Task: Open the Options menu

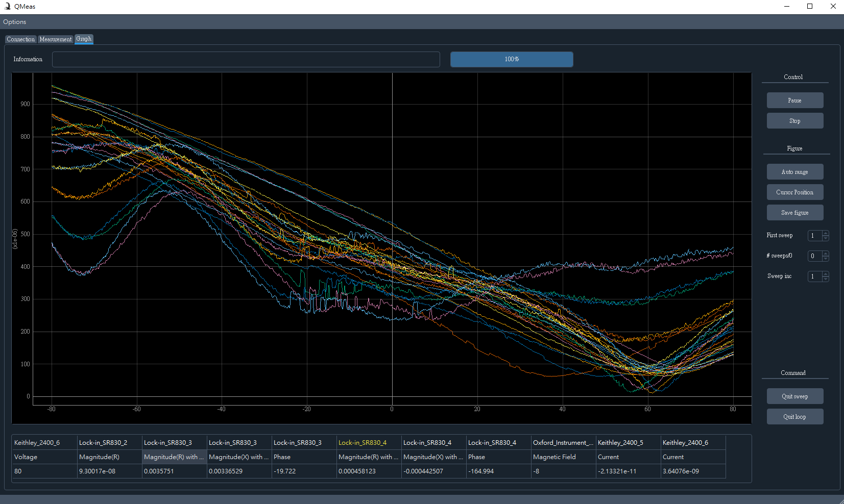Action: (x=14, y=22)
